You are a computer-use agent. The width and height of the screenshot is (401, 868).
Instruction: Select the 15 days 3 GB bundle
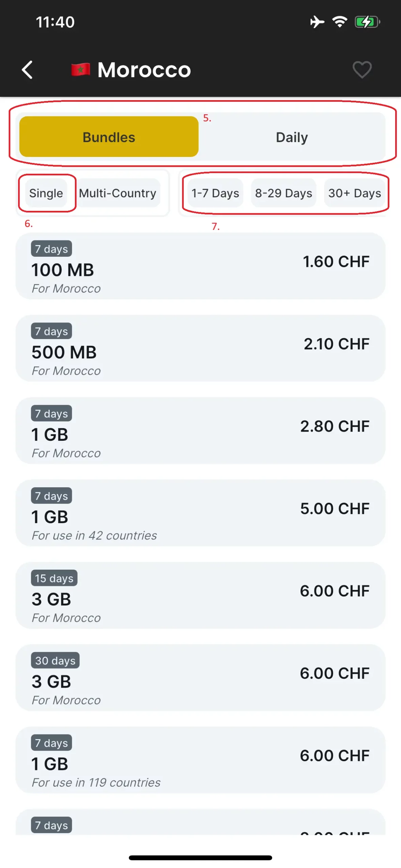pyautogui.click(x=200, y=595)
